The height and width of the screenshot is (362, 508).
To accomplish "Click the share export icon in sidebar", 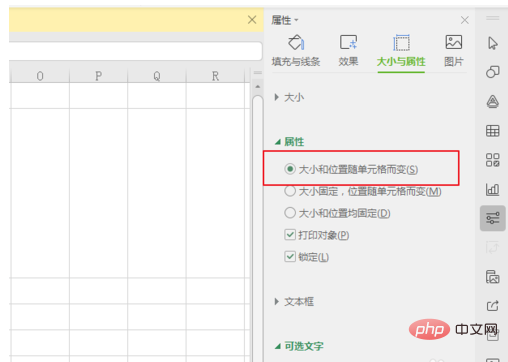I will click(493, 305).
